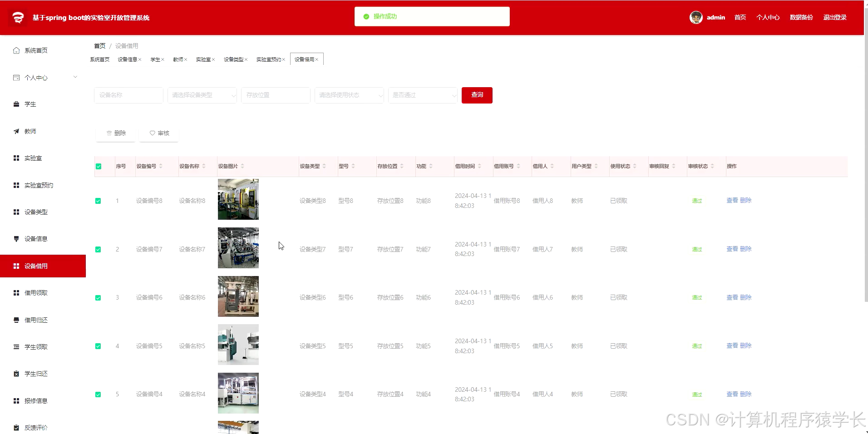The width and height of the screenshot is (868, 434).
Task: Sort table by 审核状态 column
Action: tap(712, 166)
